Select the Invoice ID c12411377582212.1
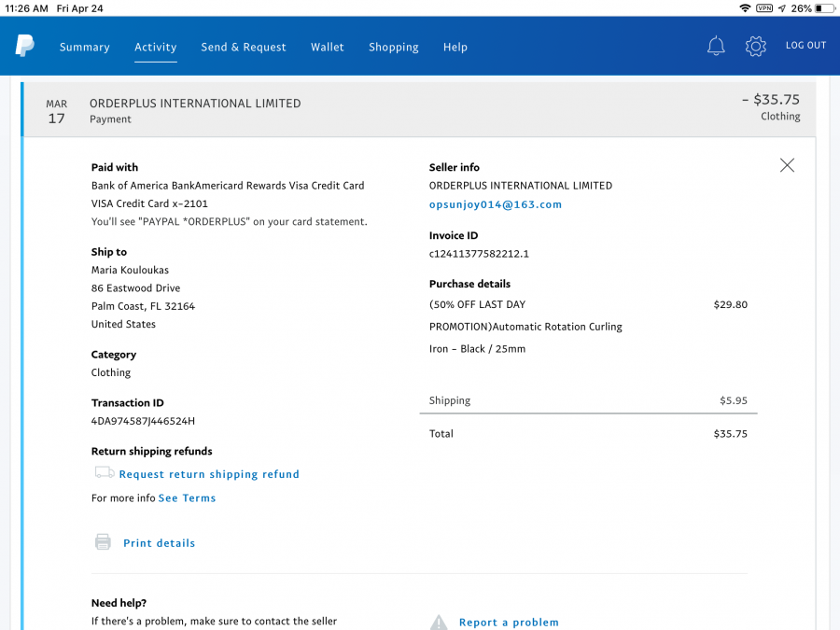 pos(479,254)
